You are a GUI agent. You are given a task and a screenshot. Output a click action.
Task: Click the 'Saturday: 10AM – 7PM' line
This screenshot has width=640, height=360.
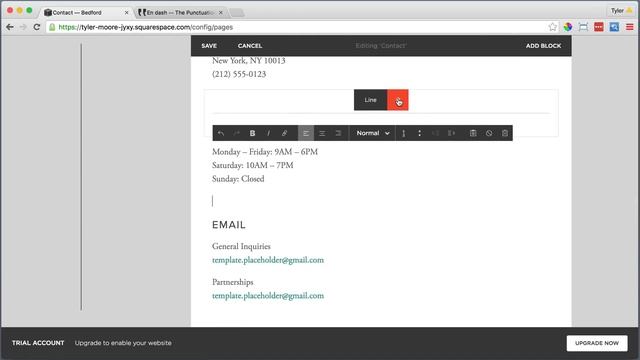(253, 165)
